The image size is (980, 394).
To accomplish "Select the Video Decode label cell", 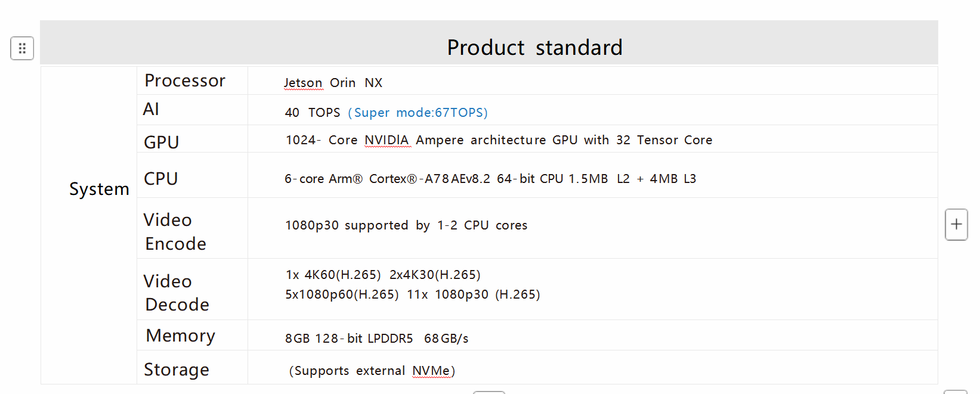I will 192,289.
